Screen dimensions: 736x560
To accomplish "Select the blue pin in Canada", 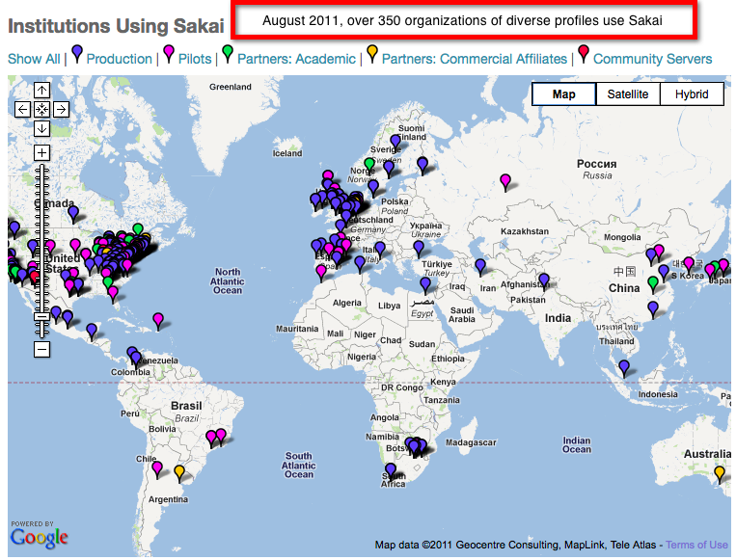I will pos(73,213).
